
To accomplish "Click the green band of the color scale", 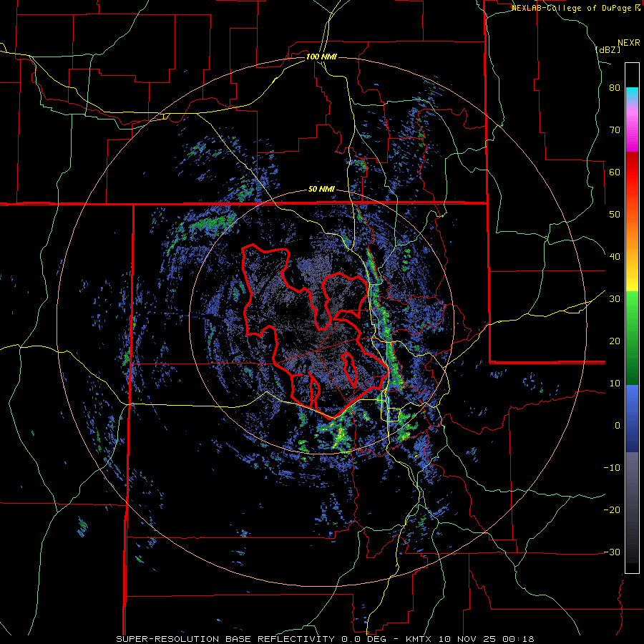I will (x=632, y=338).
